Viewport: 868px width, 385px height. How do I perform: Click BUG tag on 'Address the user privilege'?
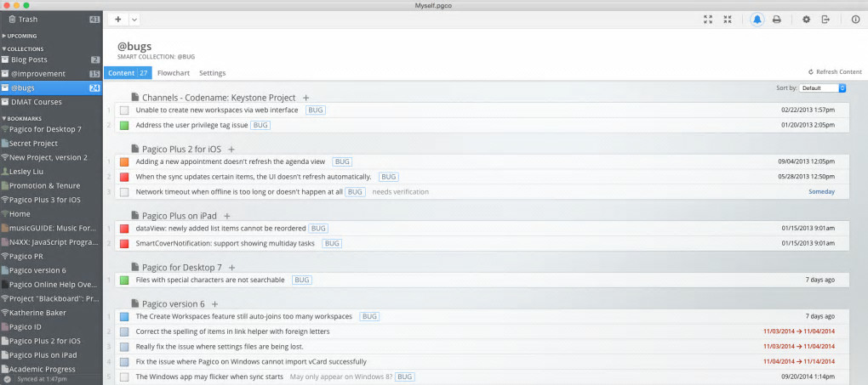pyautogui.click(x=260, y=125)
